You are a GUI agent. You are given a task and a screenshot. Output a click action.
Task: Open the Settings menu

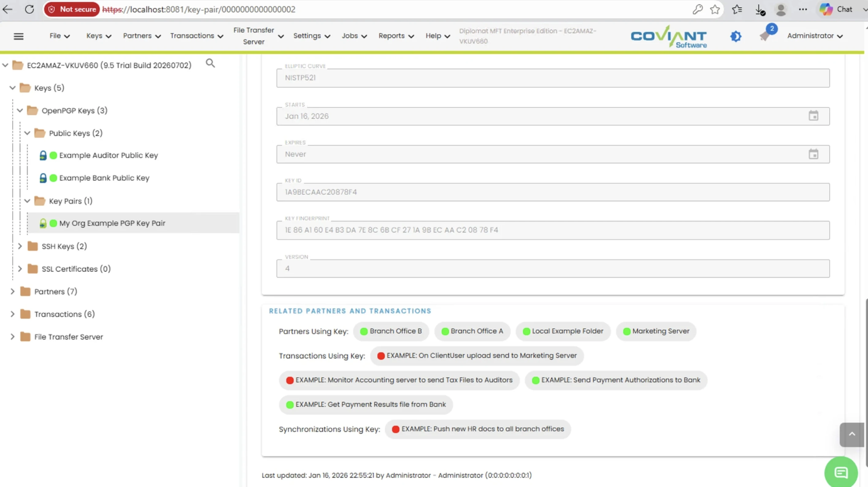(x=312, y=36)
